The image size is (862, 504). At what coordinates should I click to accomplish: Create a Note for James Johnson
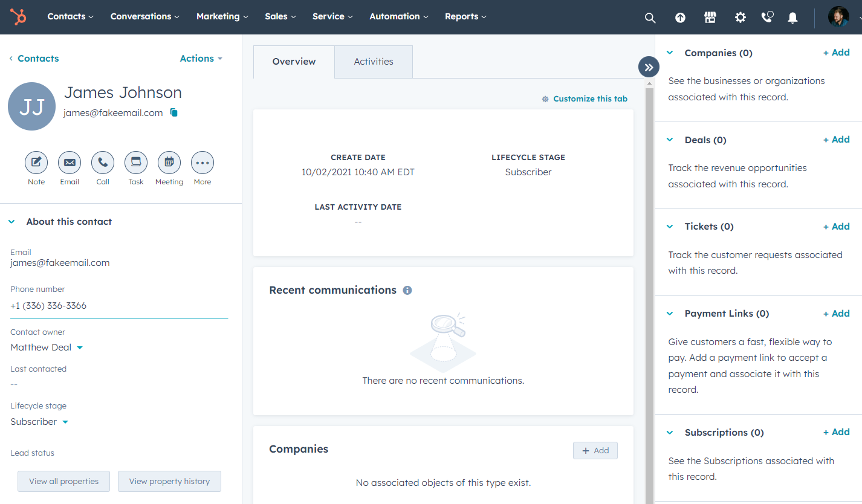pyautogui.click(x=36, y=163)
